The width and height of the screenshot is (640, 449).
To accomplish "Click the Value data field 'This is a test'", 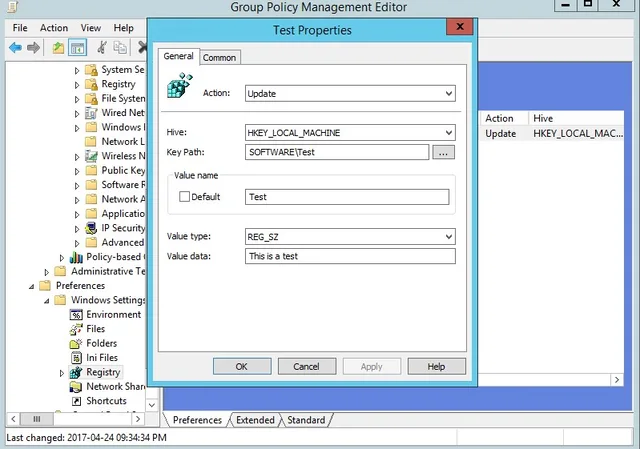I will 350,256.
